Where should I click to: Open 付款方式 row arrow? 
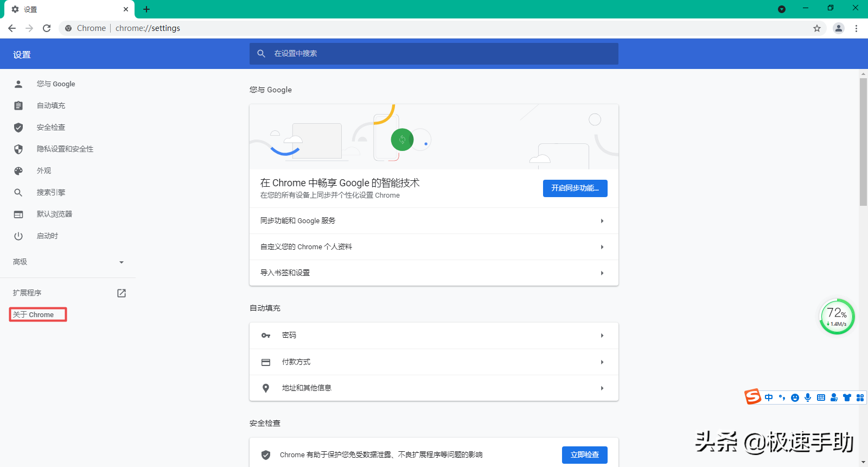(602, 362)
